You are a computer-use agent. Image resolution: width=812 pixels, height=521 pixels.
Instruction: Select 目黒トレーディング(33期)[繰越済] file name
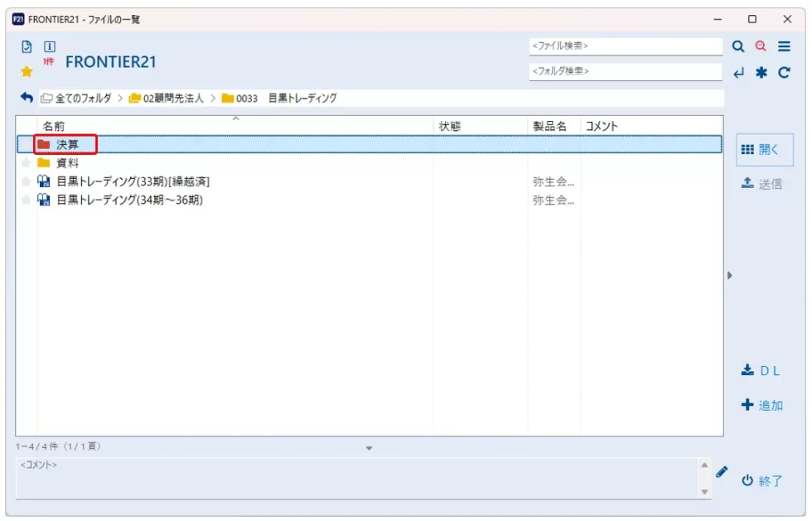coord(133,181)
